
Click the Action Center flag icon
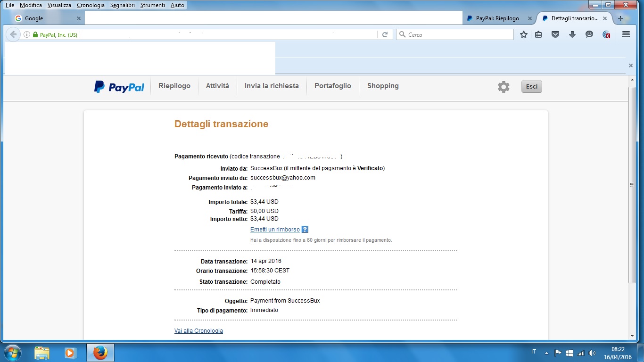pyautogui.click(x=558, y=353)
